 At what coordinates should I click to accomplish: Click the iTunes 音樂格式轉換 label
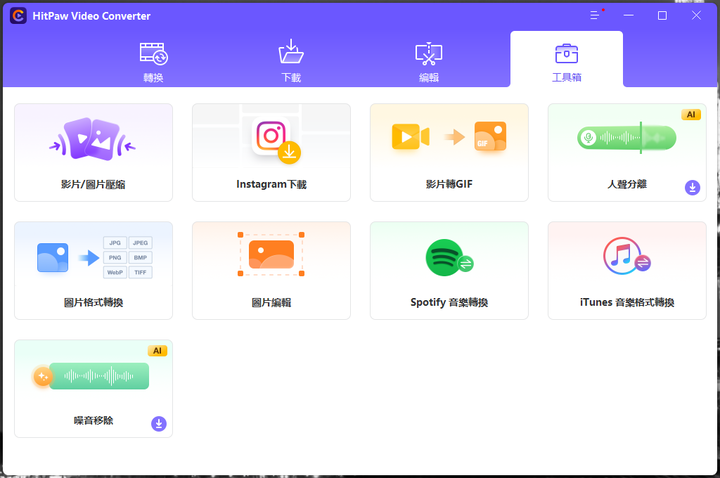click(627, 302)
